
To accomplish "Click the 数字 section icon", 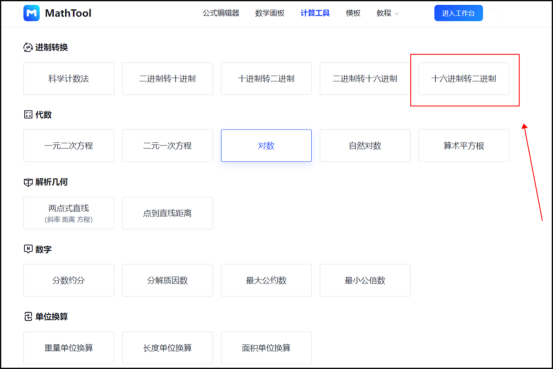I will click(28, 249).
